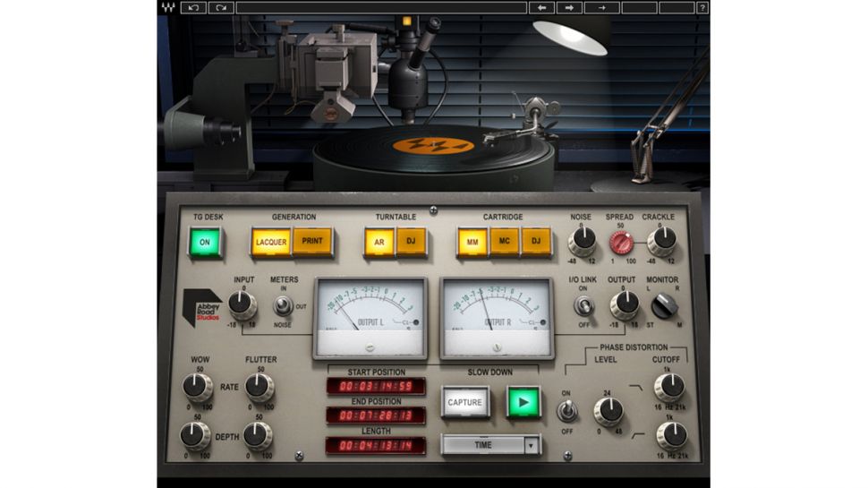This screenshot has width=868, height=488.
Task: Toggle the TG Desk ON button
Action: [x=205, y=242]
